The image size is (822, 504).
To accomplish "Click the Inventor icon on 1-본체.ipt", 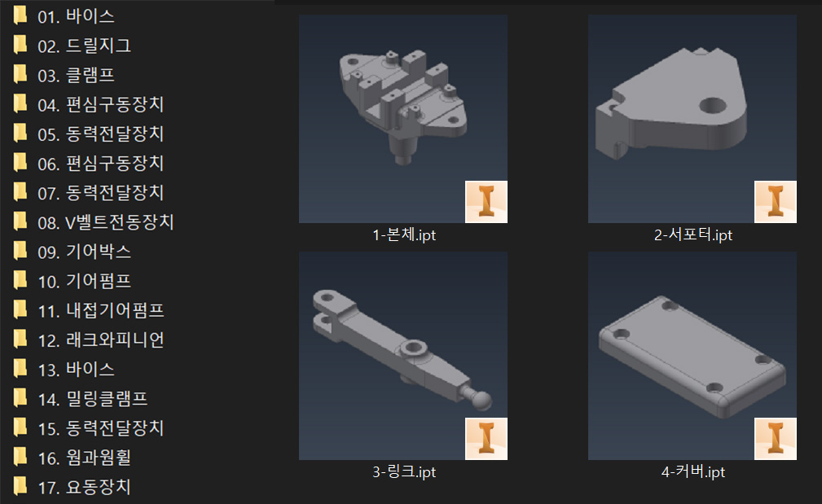I will [486, 202].
